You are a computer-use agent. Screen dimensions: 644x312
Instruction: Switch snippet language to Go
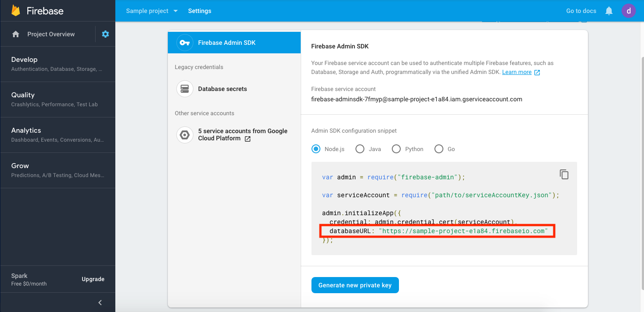[x=438, y=149]
